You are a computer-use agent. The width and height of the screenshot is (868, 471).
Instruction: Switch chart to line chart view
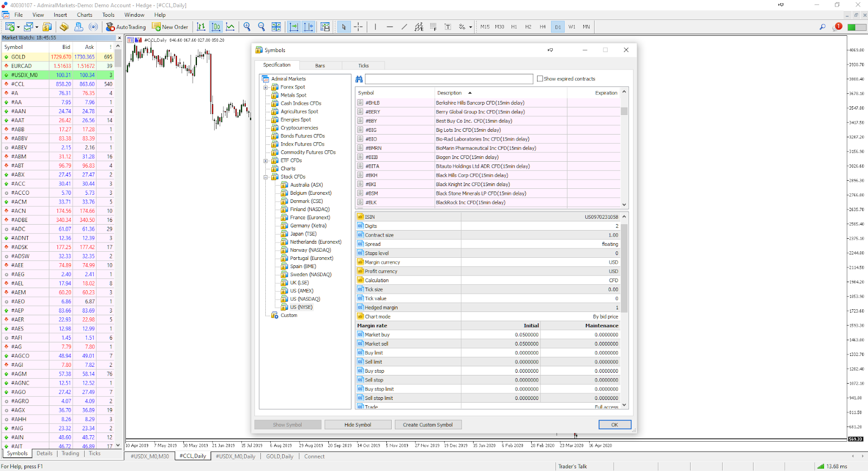click(231, 27)
